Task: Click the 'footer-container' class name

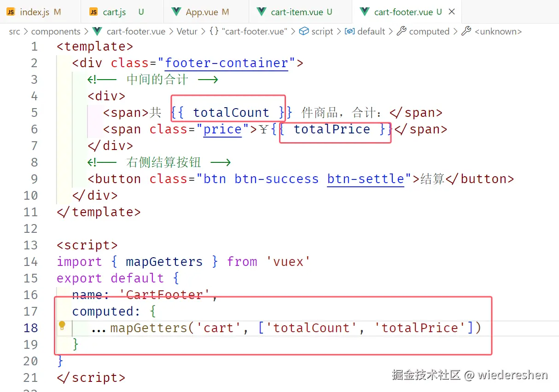Action: 227,63
